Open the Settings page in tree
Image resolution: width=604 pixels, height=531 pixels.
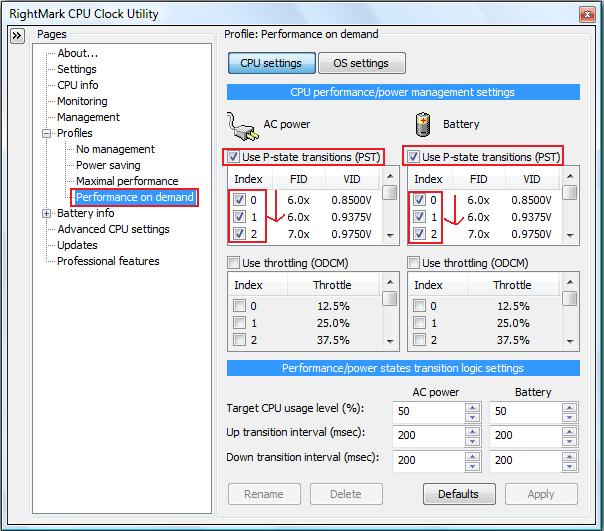tap(77, 69)
